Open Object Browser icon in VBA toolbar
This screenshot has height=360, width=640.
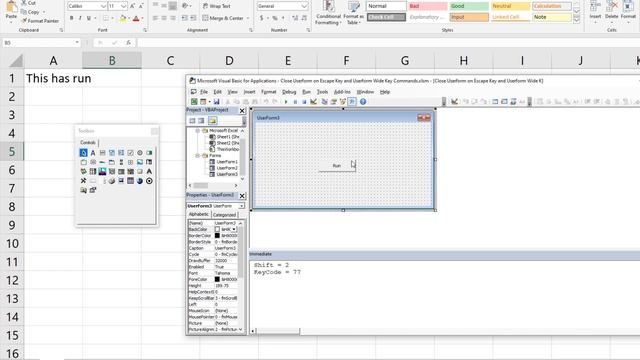click(342, 102)
